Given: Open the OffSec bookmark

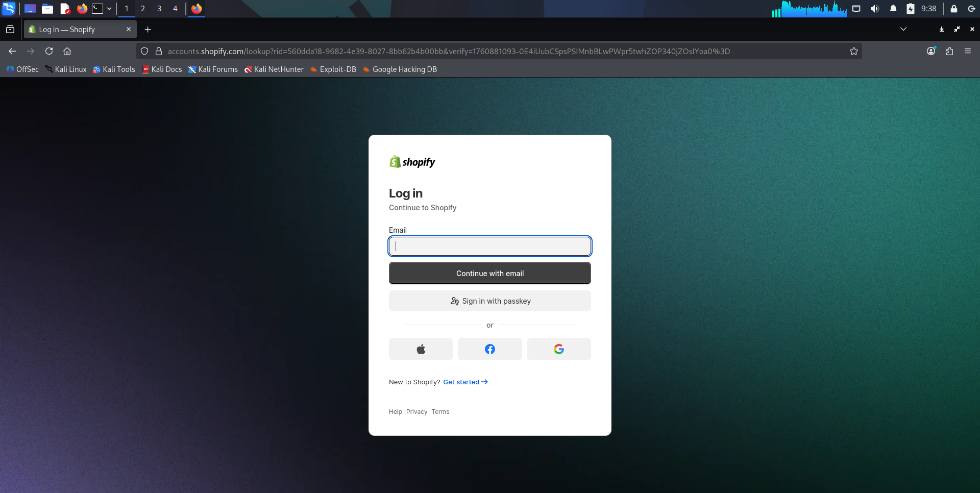Looking at the screenshot, I should [22, 69].
